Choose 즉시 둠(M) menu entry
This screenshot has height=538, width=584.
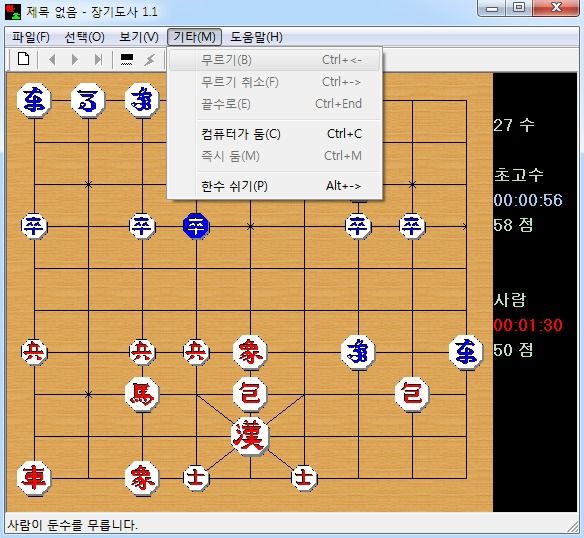tap(275, 156)
